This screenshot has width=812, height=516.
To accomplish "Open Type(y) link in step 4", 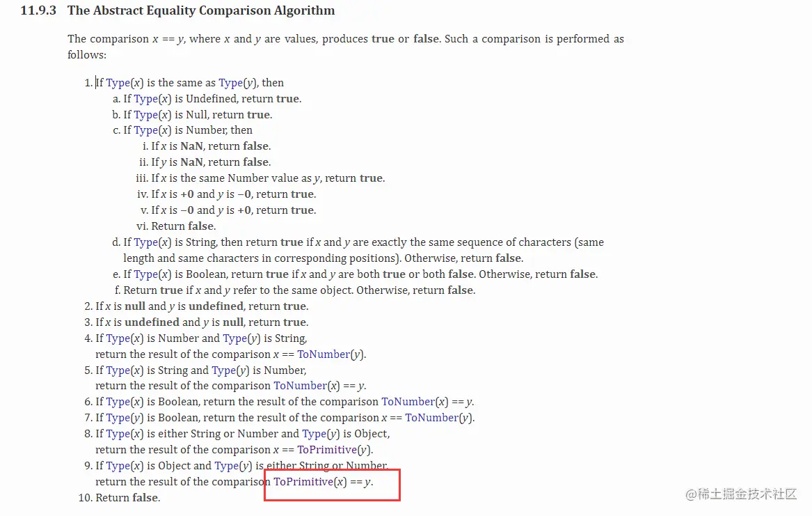I will click(x=234, y=338).
